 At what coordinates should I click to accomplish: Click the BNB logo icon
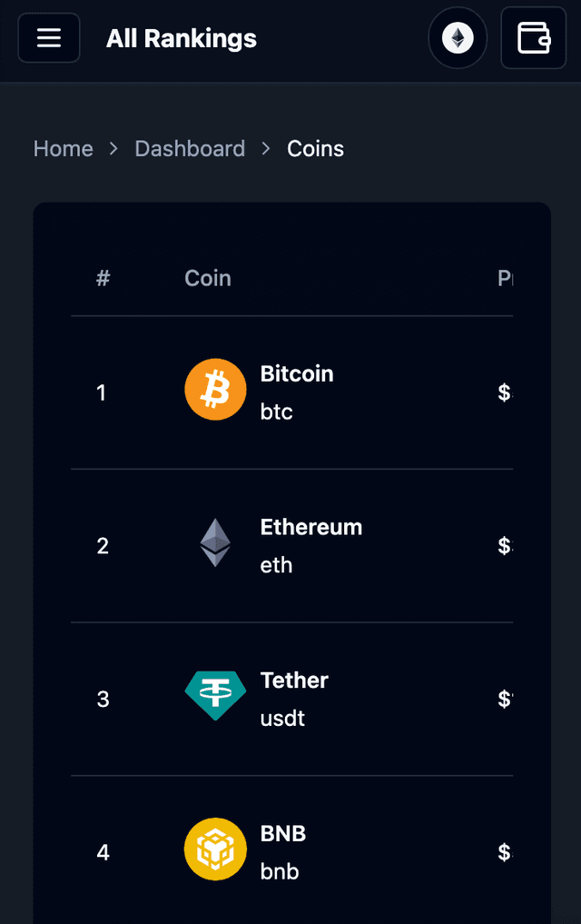coord(215,849)
